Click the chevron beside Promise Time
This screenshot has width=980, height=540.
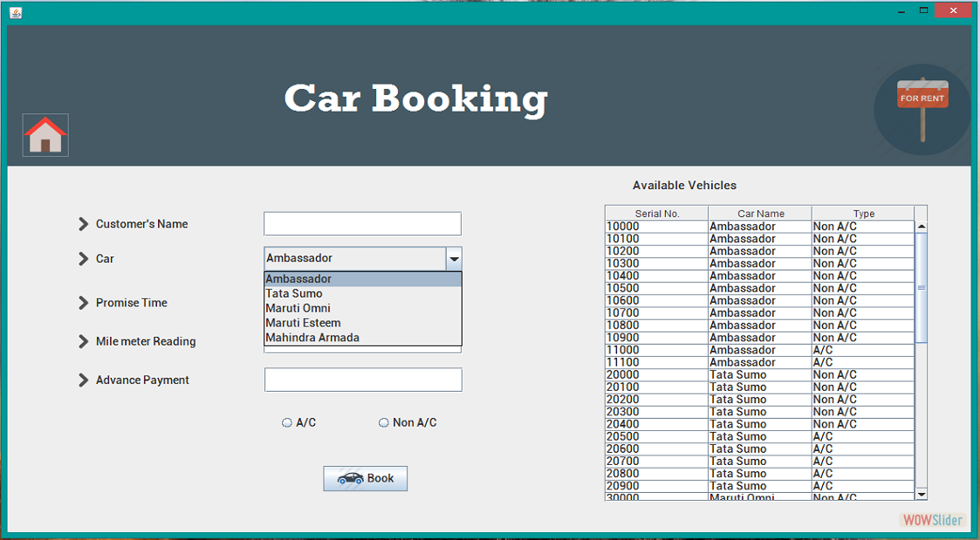point(83,303)
